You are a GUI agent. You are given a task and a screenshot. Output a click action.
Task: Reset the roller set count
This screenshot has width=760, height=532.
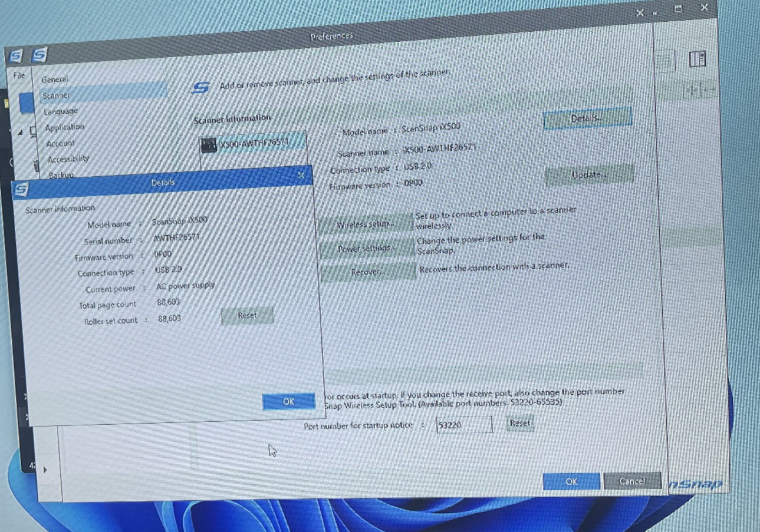247,316
